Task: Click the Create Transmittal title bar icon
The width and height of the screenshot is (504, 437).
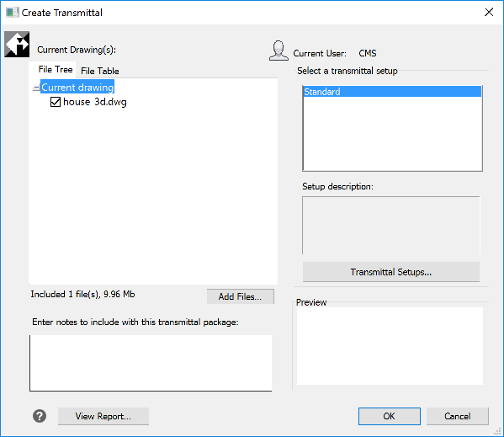Action: [x=13, y=13]
